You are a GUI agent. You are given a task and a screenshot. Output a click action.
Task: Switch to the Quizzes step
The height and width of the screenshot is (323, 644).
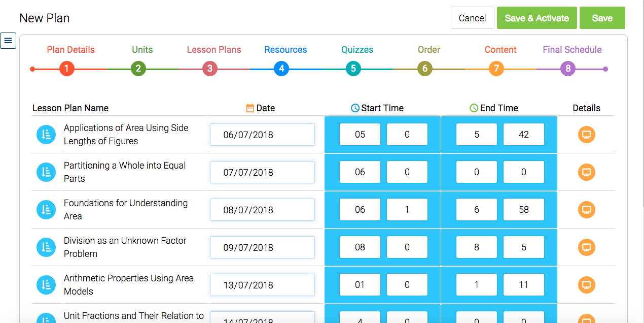click(x=357, y=49)
